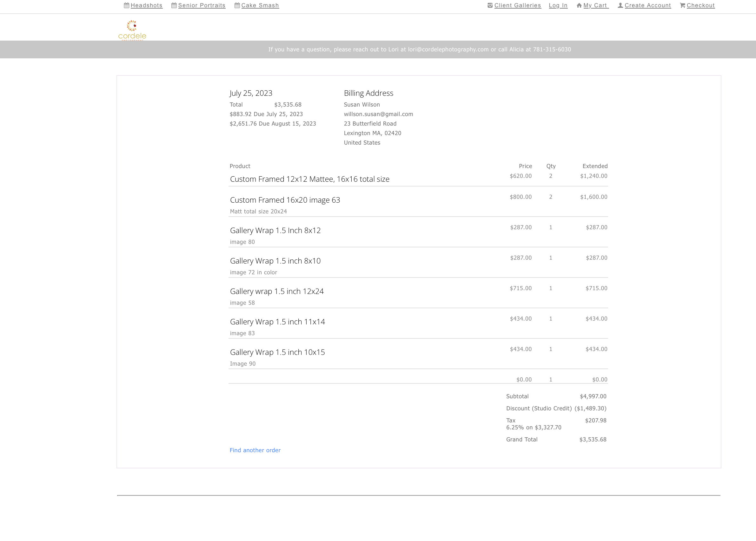Click the $1,600.00 extended amount
The image size is (756, 541).
click(594, 197)
